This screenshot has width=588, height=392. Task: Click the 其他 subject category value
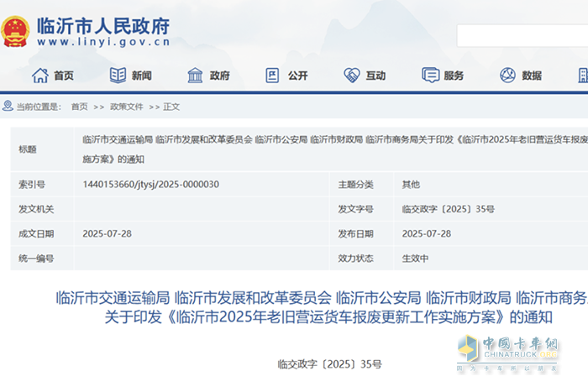(x=411, y=185)
